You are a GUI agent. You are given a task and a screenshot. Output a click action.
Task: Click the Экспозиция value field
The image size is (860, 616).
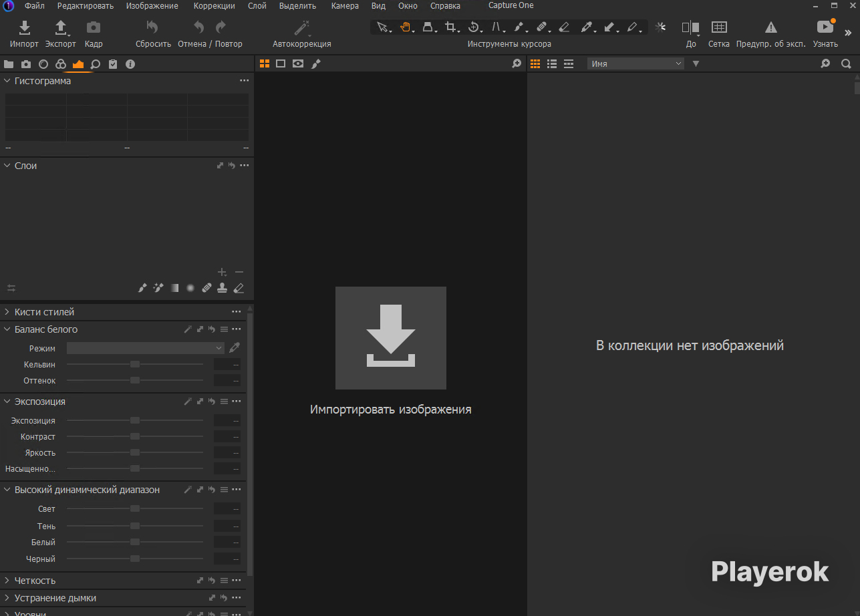point(227,421)
